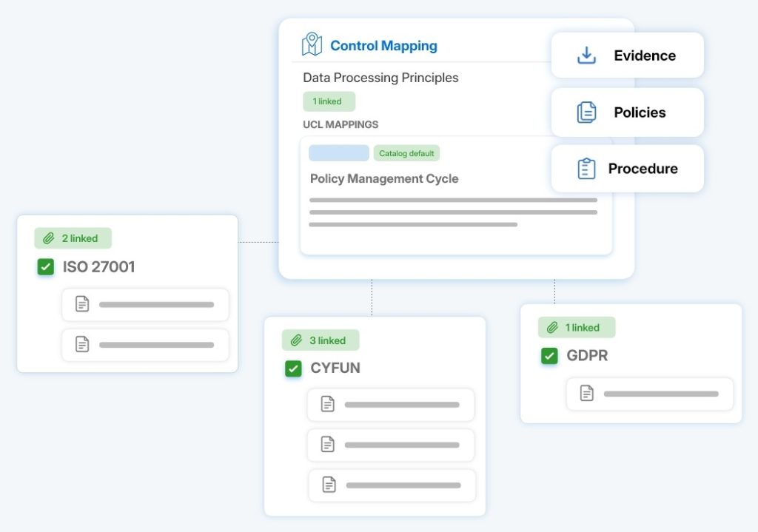Click the Catalog default tag
758x532 pixels.
click(406, 153)
